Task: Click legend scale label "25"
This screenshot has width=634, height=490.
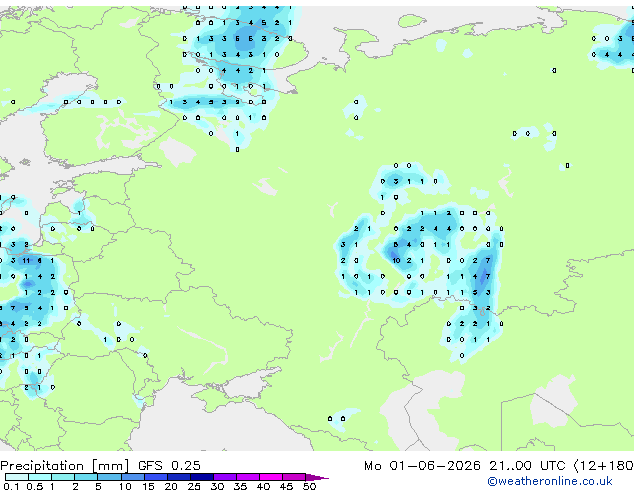Action: [194, 486]
